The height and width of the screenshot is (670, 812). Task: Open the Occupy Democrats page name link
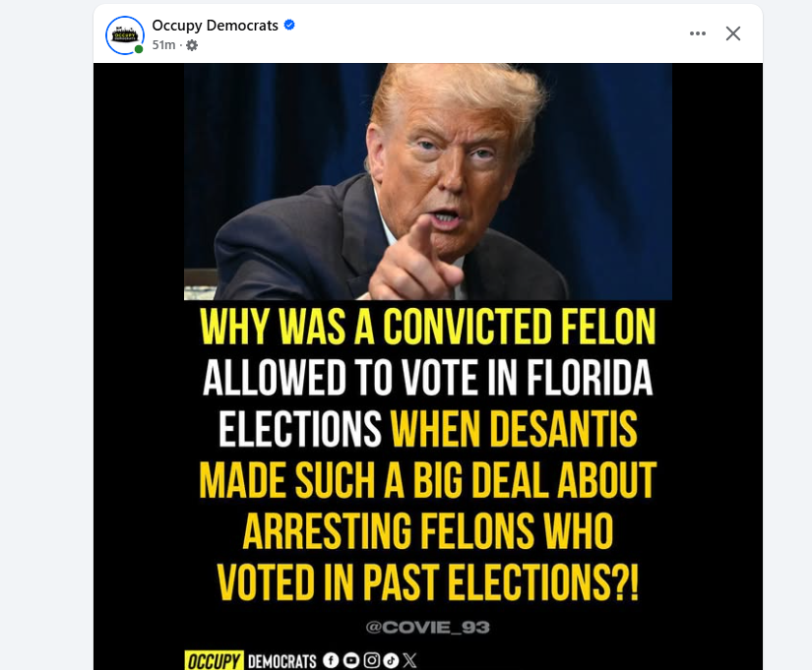point(215,26)
